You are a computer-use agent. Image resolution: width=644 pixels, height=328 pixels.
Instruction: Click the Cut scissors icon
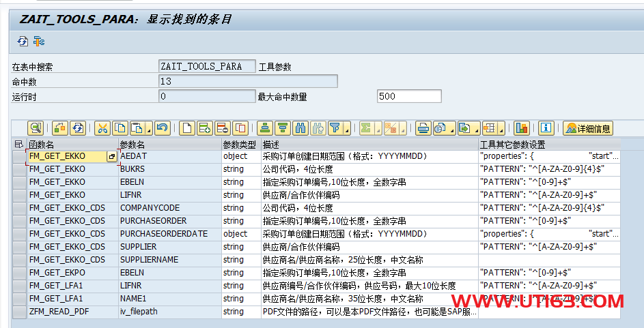[x=102, y=128]
